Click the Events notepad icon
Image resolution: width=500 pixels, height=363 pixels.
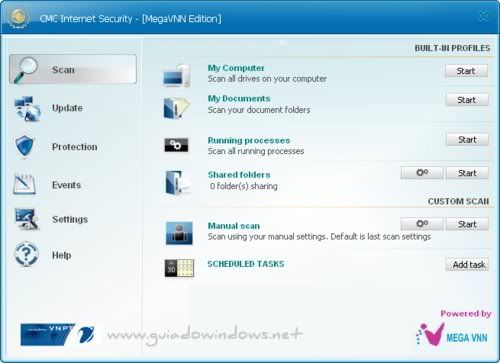(24, 184)
